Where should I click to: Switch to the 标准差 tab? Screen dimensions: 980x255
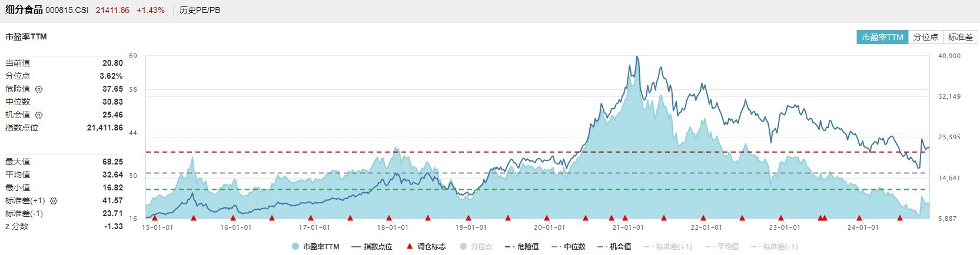[x=961, y=37]
